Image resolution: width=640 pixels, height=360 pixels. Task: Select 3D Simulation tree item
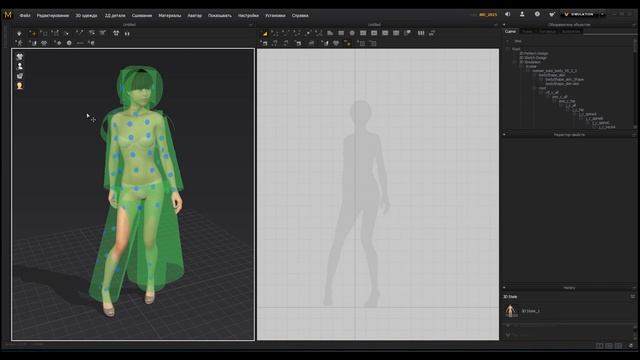pos(530,62)
